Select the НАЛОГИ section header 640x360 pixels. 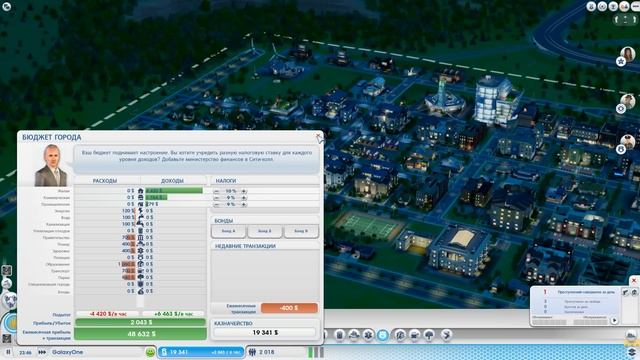point(226,180)
